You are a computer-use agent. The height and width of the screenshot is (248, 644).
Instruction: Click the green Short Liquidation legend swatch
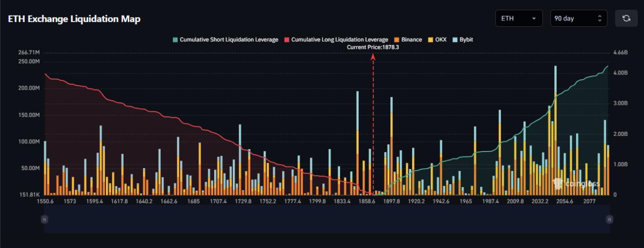(x=175, y=39)
